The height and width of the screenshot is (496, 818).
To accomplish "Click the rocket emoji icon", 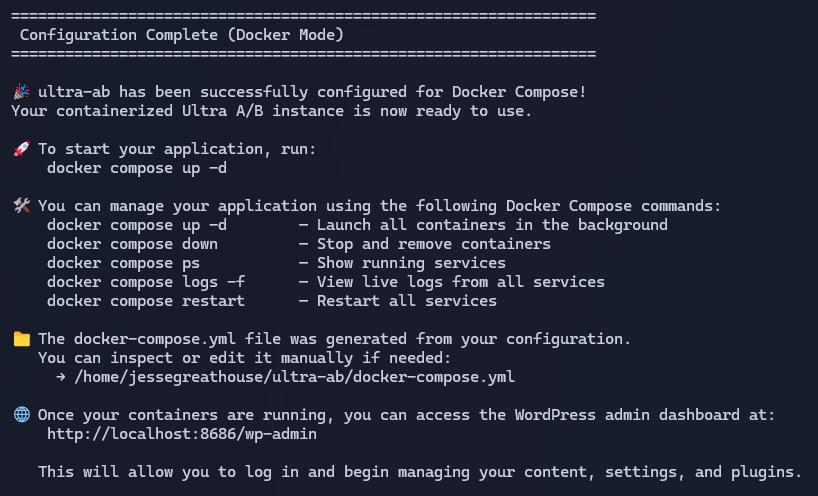I will point(21,149).
